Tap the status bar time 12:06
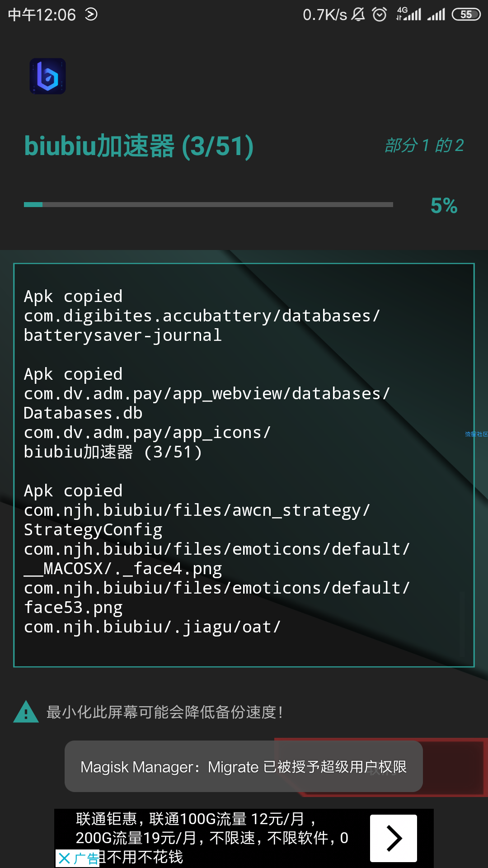 42,15
